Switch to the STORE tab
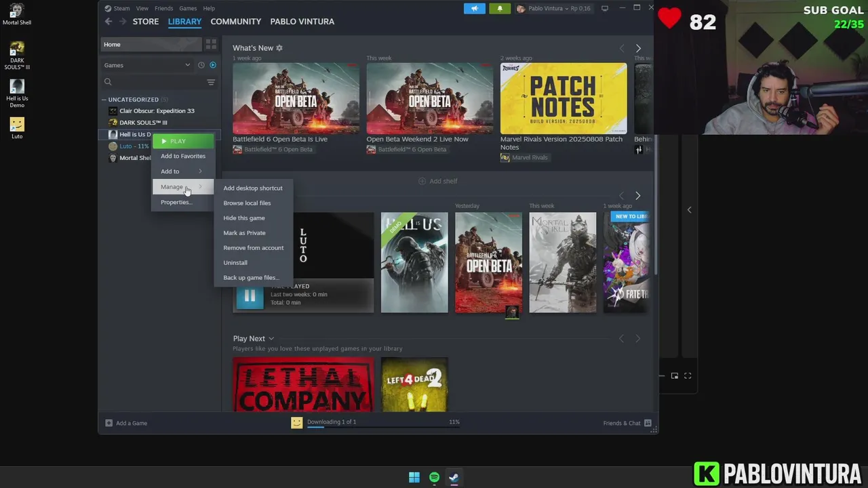Image resolution: width=868 pixels, height=488 pixels. [x=146, y=22]
